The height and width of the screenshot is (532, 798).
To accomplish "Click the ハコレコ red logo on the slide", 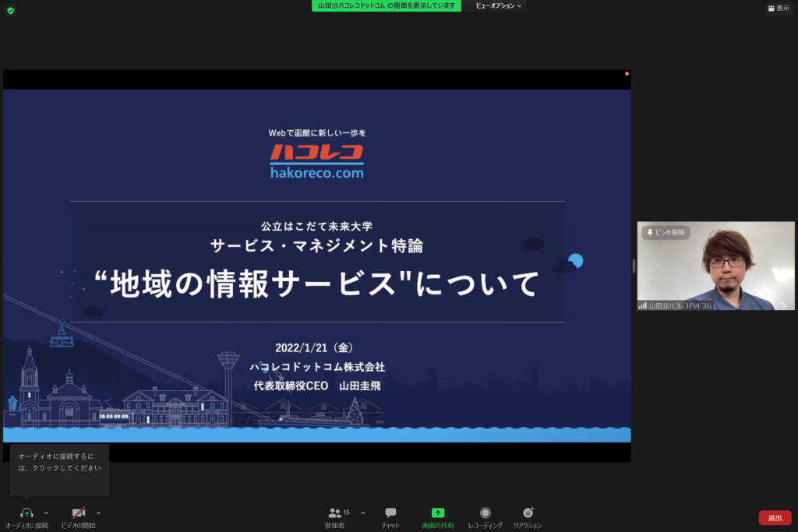I will [316, 153].
